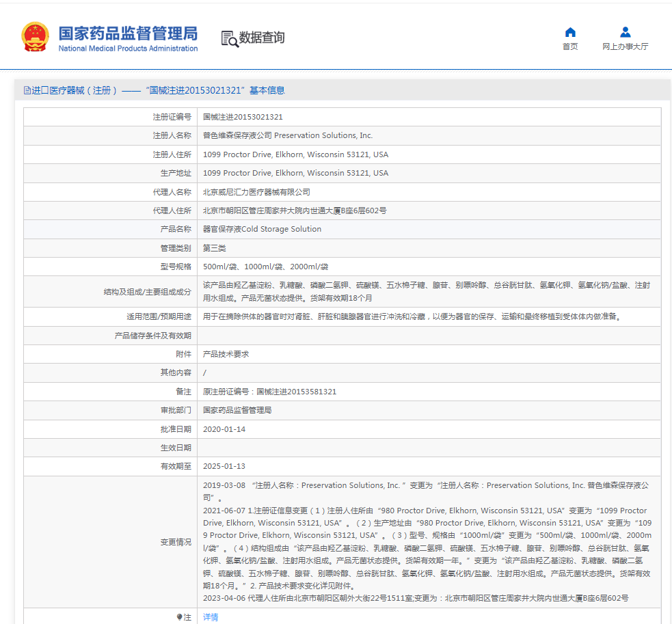This screenshot has height=624, width=672.
Task: Click registration number value 国械注进20153021321
Action: point(243,117)
